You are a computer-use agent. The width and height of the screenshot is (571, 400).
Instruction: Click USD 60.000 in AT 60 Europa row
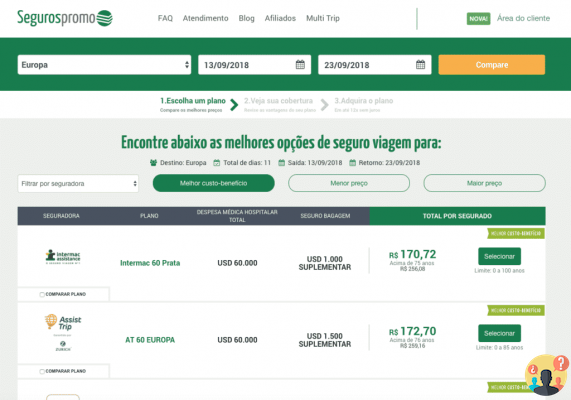pos(237,340)
